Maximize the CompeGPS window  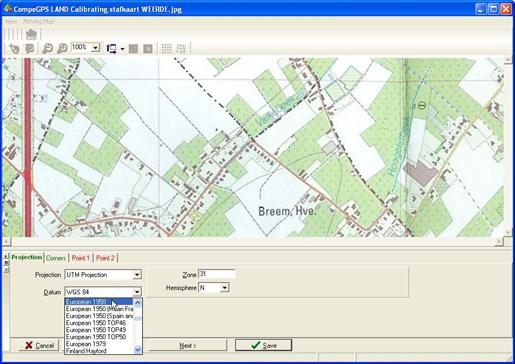(493, 9)
